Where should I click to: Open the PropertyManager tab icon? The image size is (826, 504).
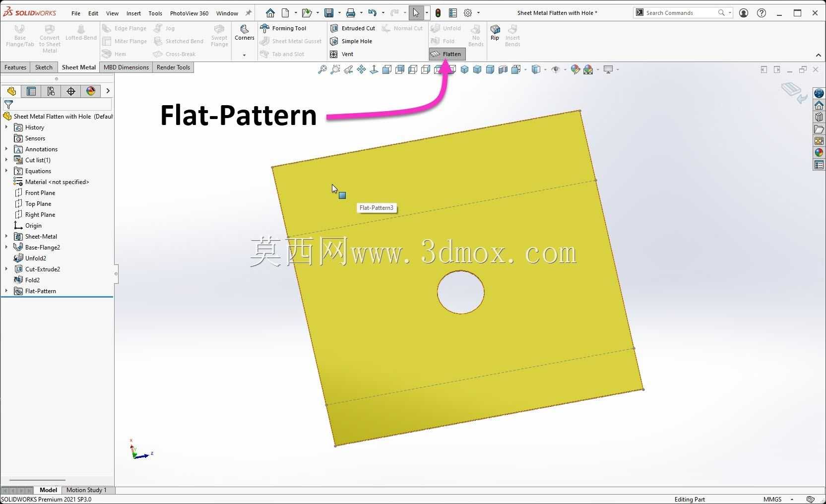click(31, 91)
